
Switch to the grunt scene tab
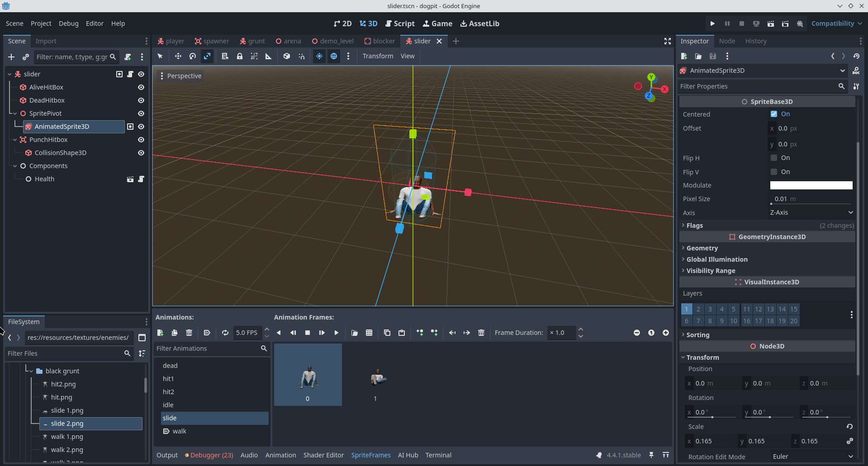252,41
